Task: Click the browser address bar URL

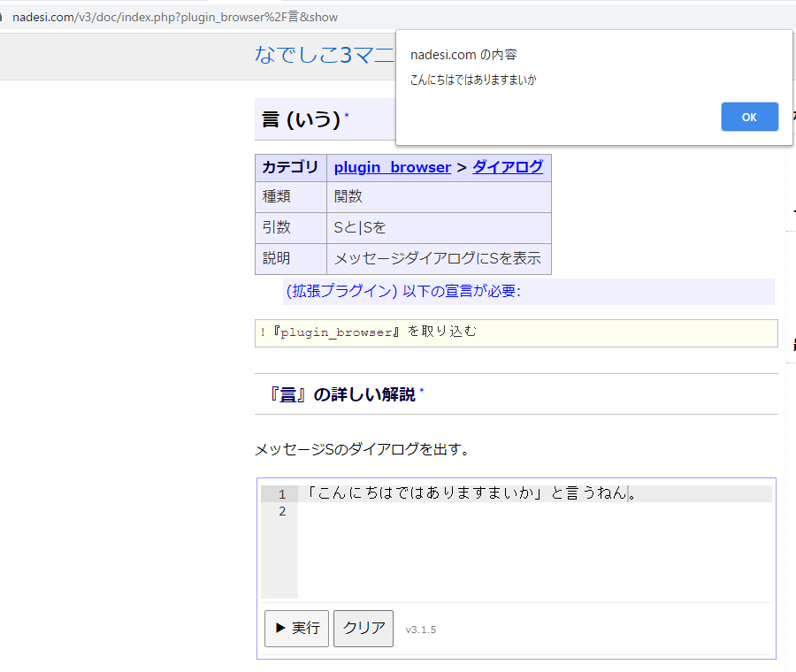Action: tap(174, 18)
